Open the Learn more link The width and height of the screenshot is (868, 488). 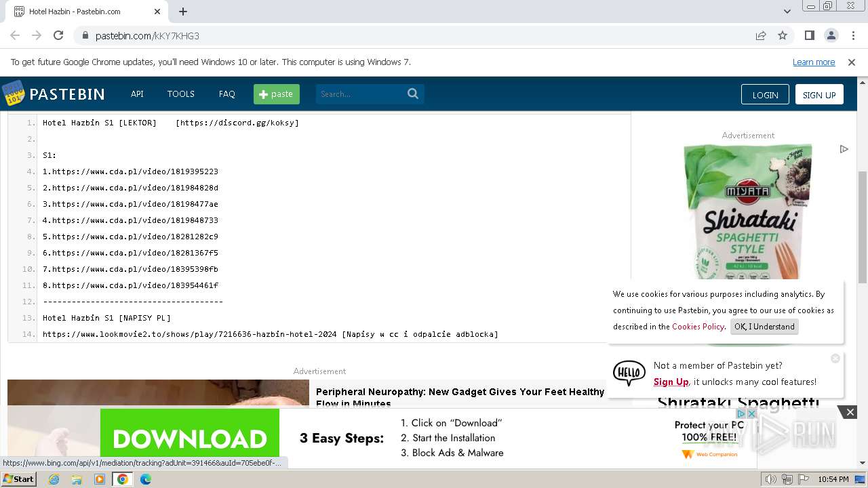pyautogui.click(x=814, y=62)
